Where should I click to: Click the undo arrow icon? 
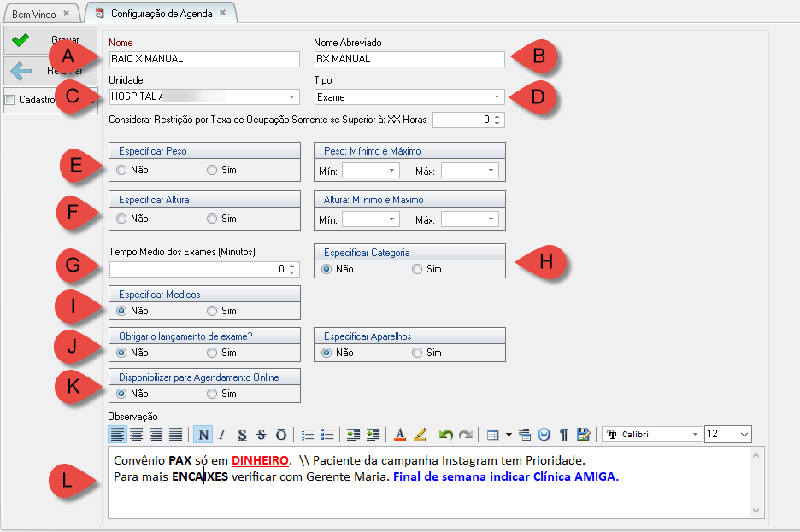445,435
